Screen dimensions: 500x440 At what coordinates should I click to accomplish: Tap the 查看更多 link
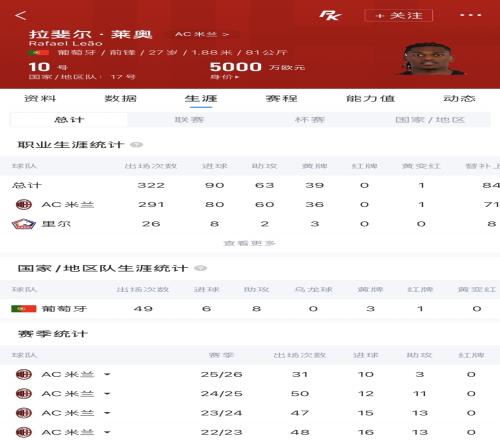[x=249, y=243]
